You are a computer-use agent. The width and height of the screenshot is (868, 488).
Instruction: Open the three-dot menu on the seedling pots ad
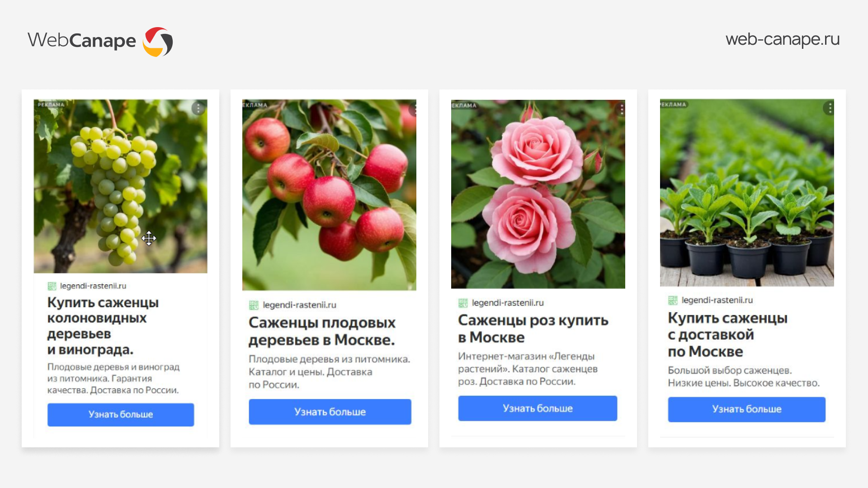pos(830,108)
